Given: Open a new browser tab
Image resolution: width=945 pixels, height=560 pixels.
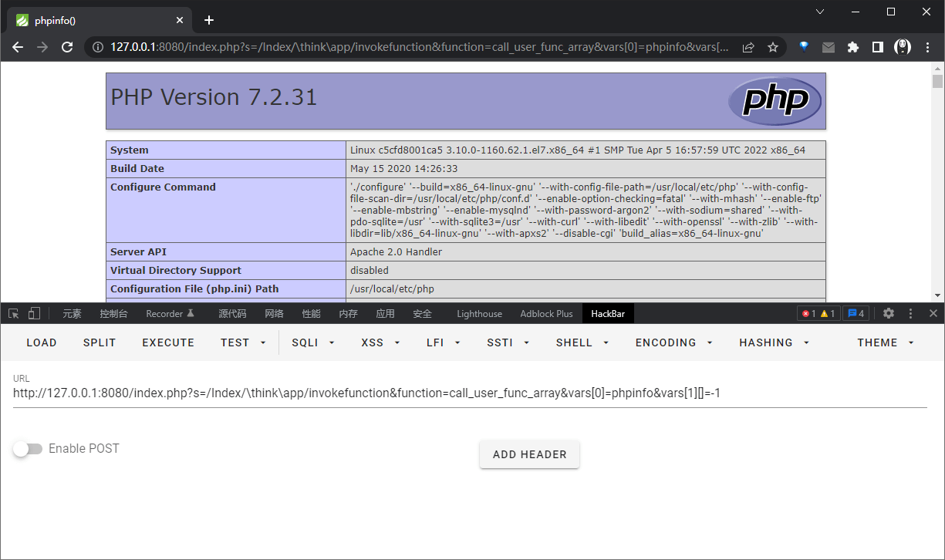Looking at the screenshot, I should tap(208, 20).
